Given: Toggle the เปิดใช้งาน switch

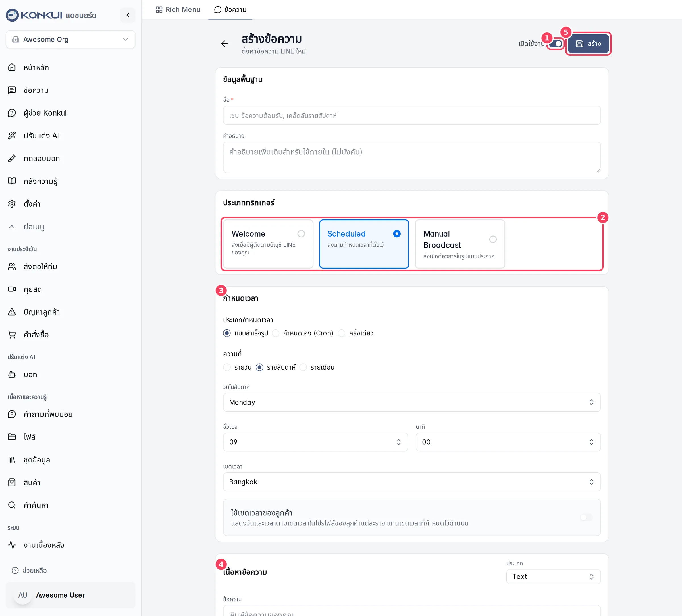Looking at the screenshot, I should tap(556, 44).
